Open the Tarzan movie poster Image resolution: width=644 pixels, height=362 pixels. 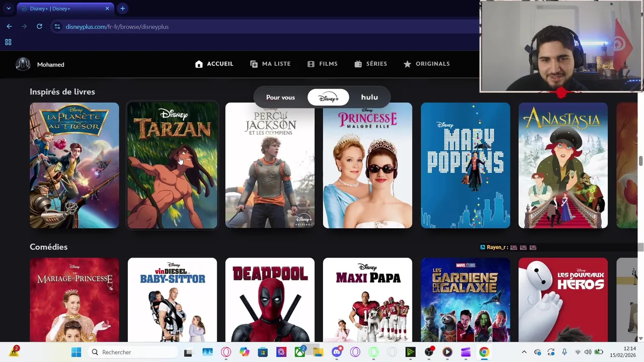(x=173, y=165)
